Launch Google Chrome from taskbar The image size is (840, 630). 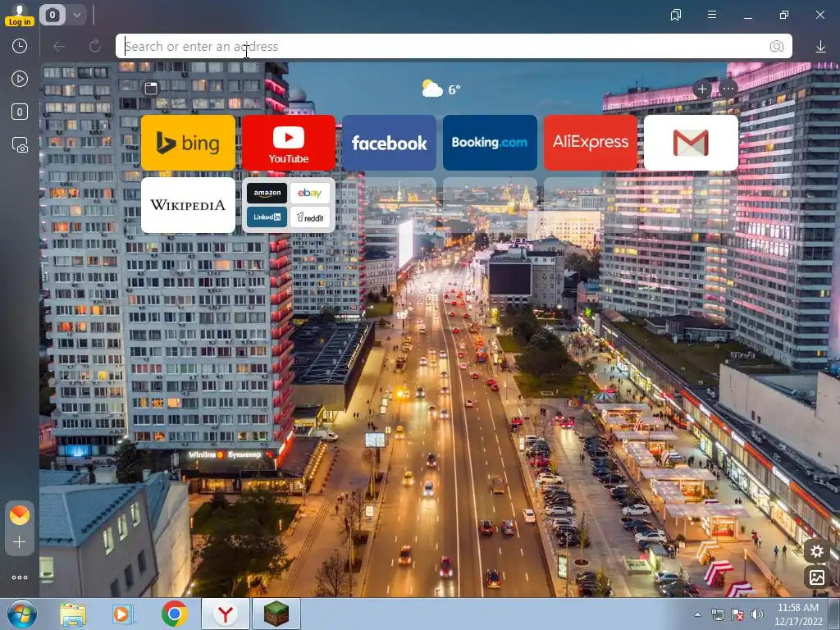174,614
